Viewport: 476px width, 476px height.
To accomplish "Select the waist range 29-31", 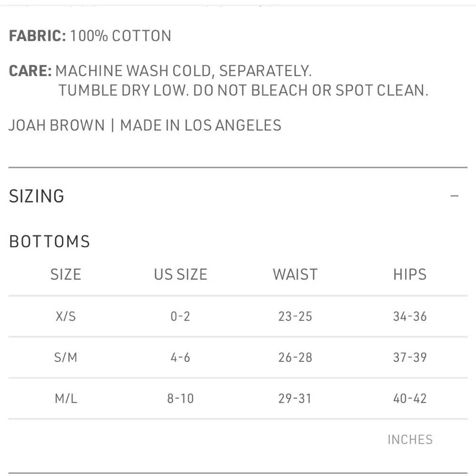I will click(x=295, y=398).
